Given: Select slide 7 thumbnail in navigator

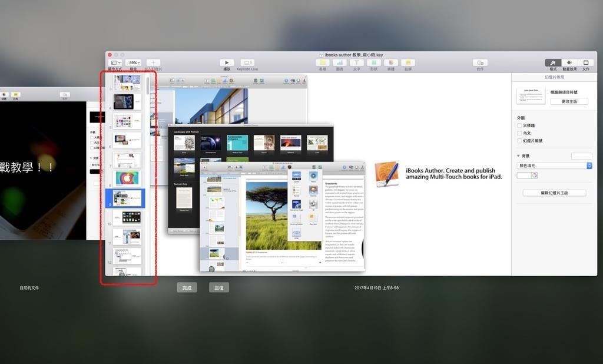Looking at the screenshot, I should click(127, 160).
